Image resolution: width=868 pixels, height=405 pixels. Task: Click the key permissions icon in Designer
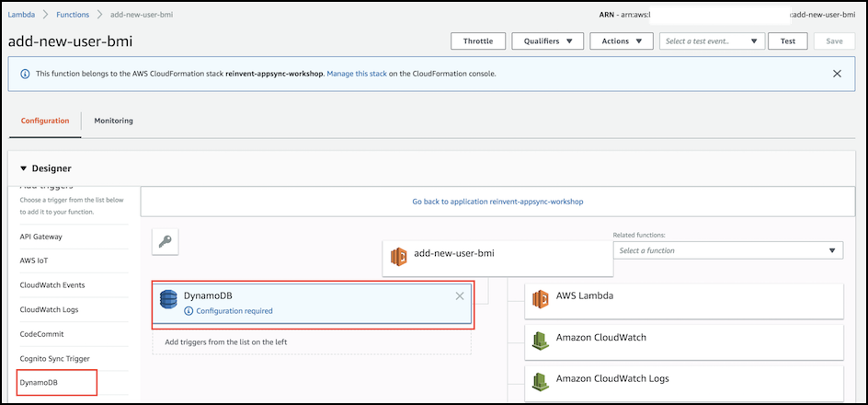pyautogui.click(x=165, y=241)
